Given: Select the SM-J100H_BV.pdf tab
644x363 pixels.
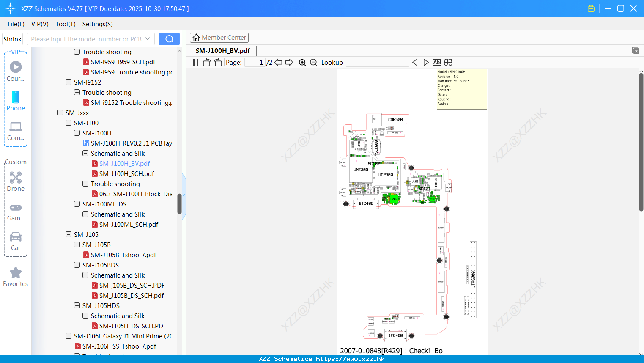Looking at the screenshot, I should 223,50.
